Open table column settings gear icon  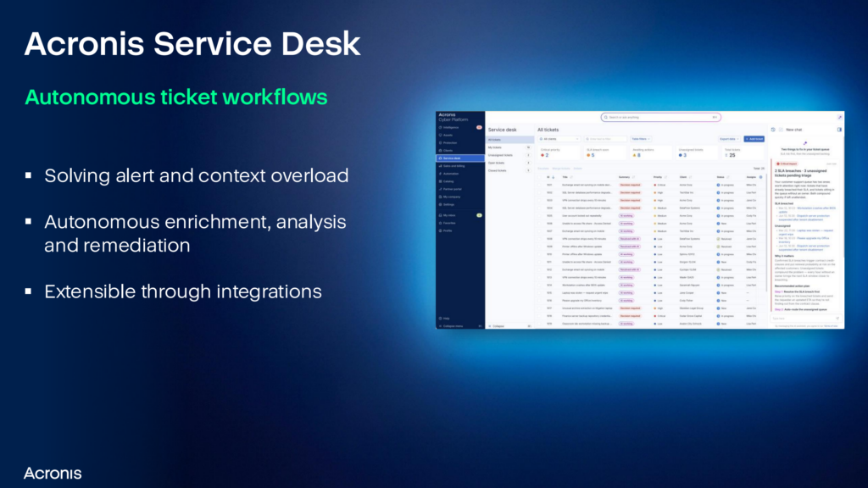pyautogui.click(x=760, y=177)
